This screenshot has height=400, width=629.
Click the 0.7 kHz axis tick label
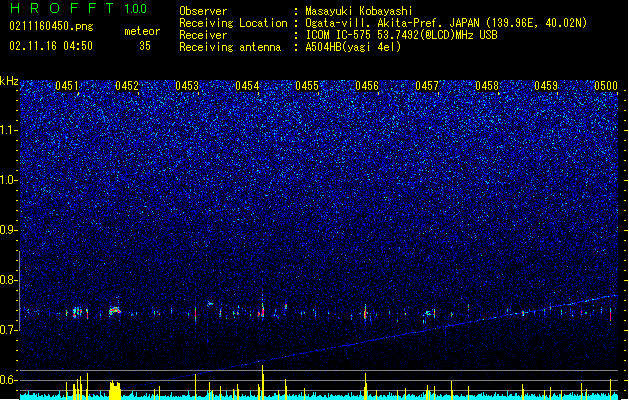click(9, 330)
